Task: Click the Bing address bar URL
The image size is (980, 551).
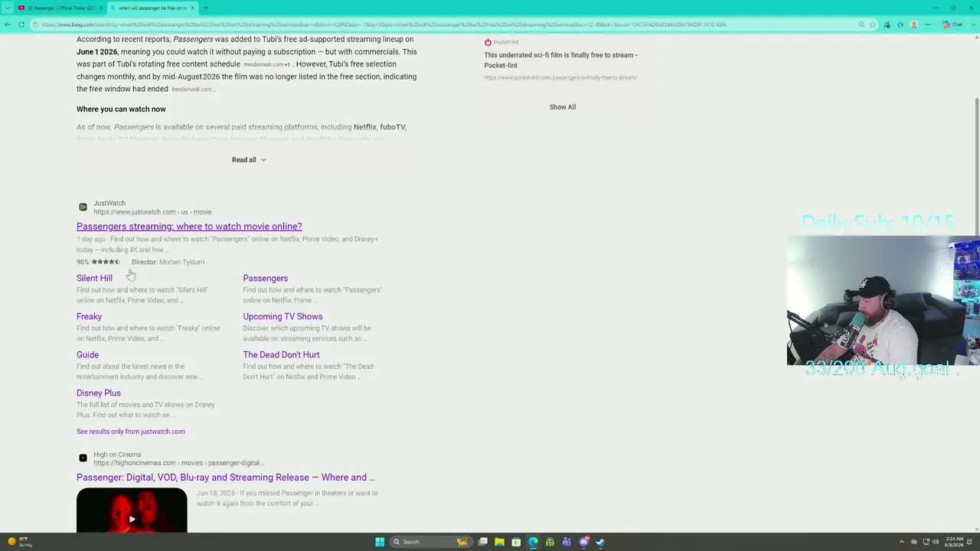Action: coord(383,24)
